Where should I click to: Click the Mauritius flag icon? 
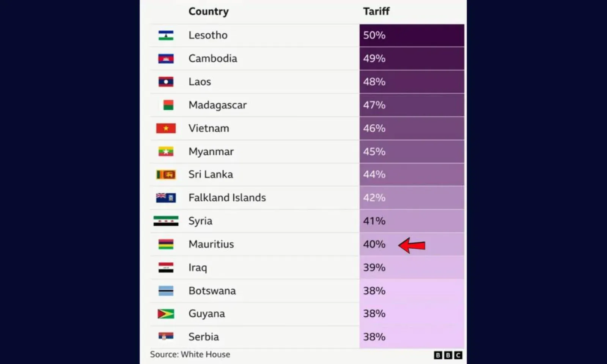(166, 244)
